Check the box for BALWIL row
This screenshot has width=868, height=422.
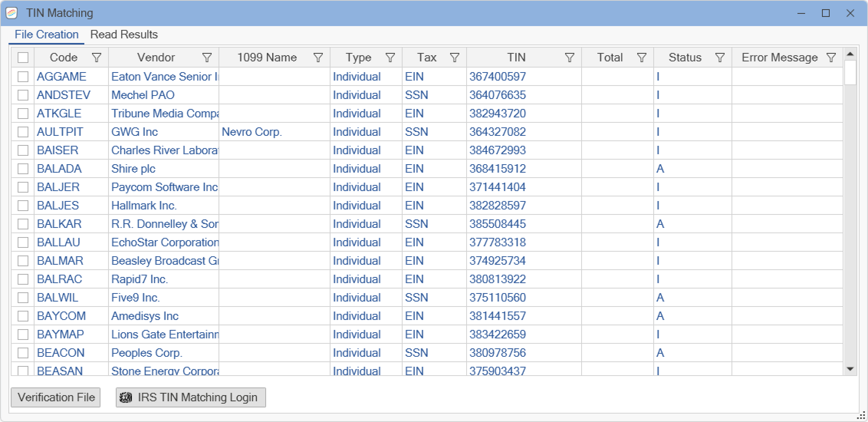(x=23, y=298)
